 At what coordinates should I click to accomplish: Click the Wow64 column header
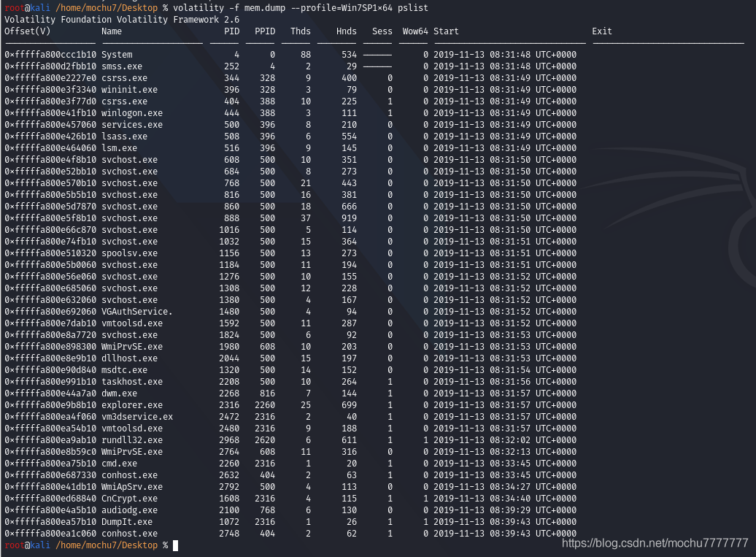coord(415,31)
